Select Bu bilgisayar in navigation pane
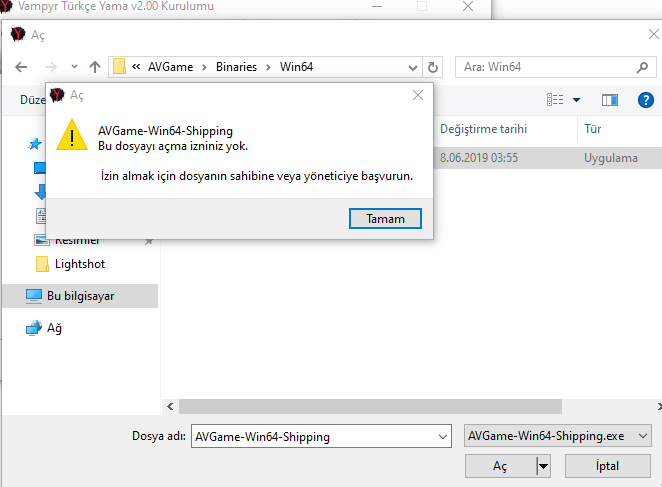662x487 pixels. coord(80,296)
